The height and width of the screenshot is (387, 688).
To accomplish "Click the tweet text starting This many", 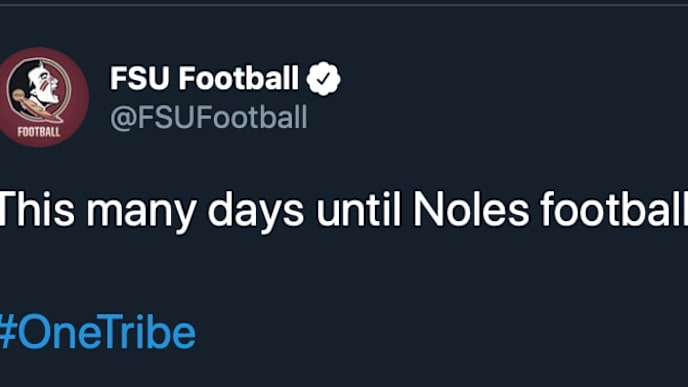I will pos(344,211).
